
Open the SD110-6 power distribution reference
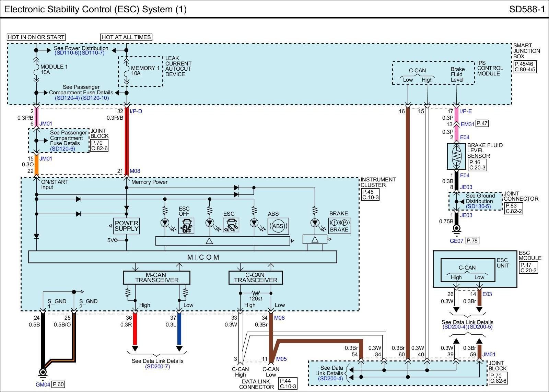tap(67, 53)
